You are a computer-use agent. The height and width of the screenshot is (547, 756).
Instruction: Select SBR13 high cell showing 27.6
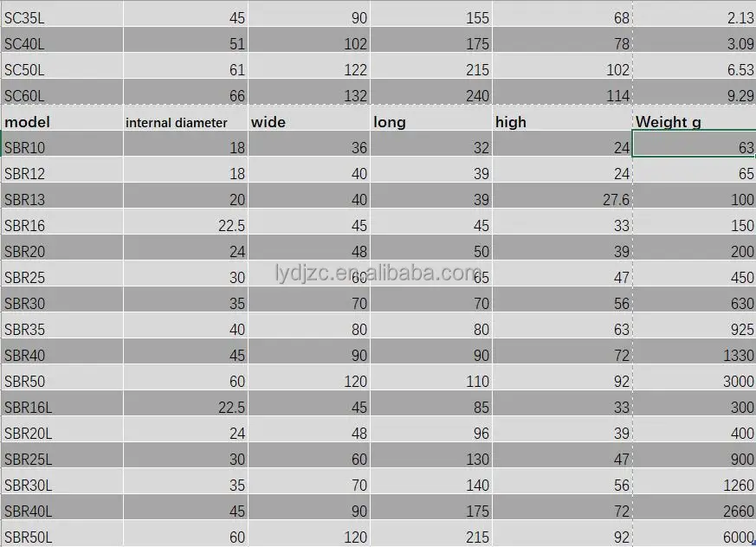tap(561, 200)
